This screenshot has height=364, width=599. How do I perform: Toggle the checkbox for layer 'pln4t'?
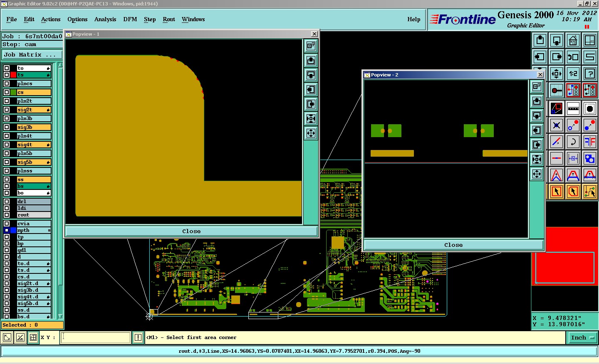click(x=7, y=136)
